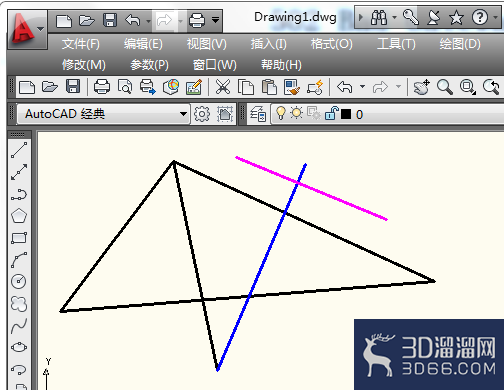Open the 文件(F) menu
Image resolution: width=504 pixels, height=390 pixels.
pos(81,44)
